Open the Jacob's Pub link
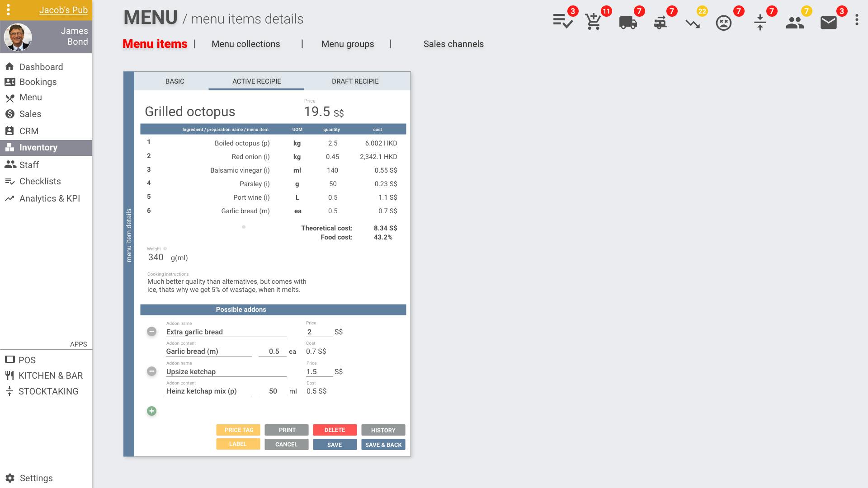This screenshot has width=868, height=488. 63,10
